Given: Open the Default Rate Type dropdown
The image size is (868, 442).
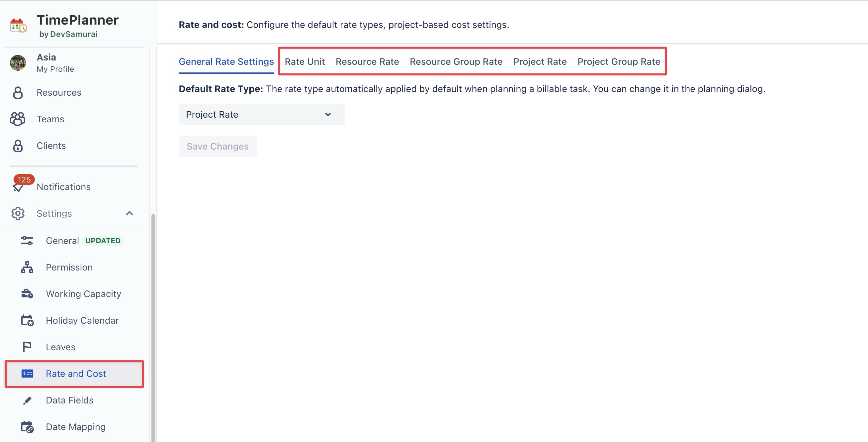Looking at the screenshot, I should [x=261, y=115].
